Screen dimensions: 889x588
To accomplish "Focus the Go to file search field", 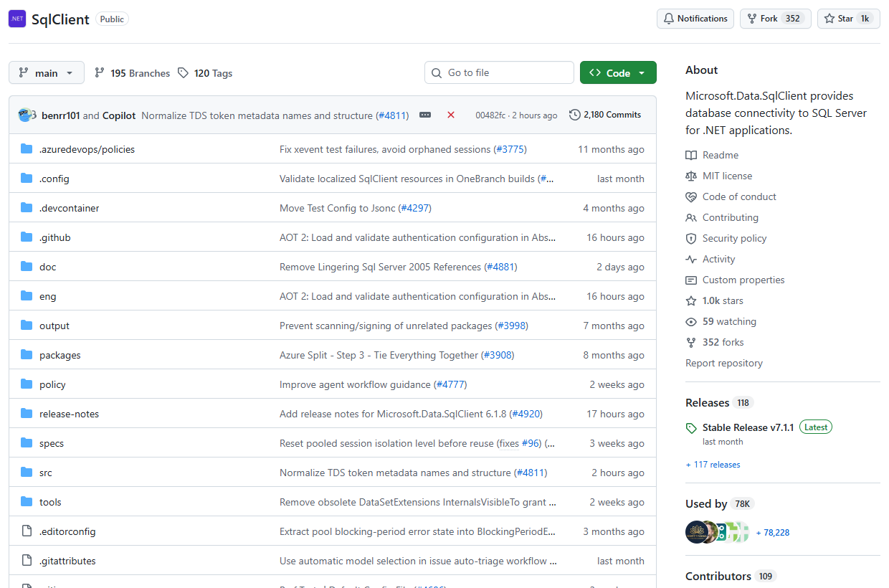I will coord(500,72).
